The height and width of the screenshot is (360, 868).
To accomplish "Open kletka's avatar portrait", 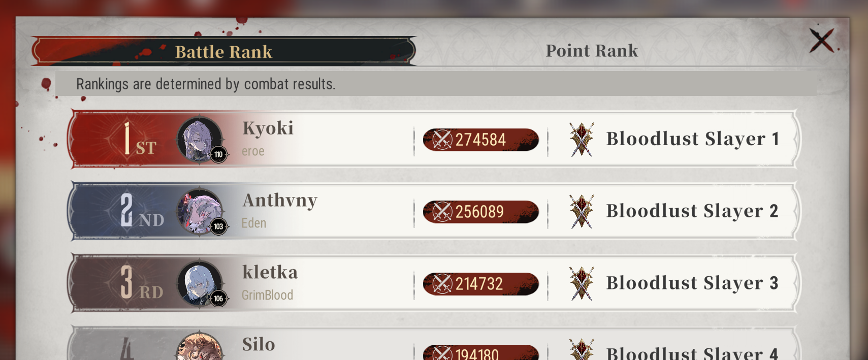I will coord(200,283).
